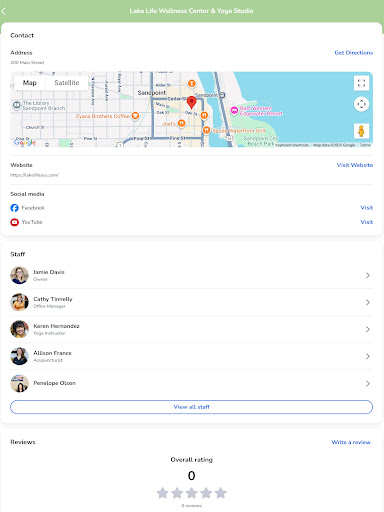The image size is (384, 512).
Task: Open Cathy Tinnelly profile chevron
Action: 368,302
